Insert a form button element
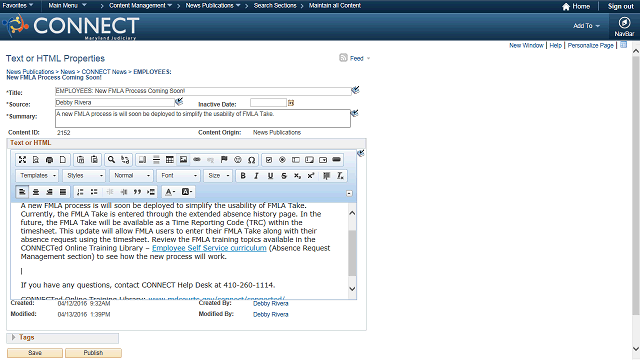This screenshot has height=360, width=640. click(336, 160)
